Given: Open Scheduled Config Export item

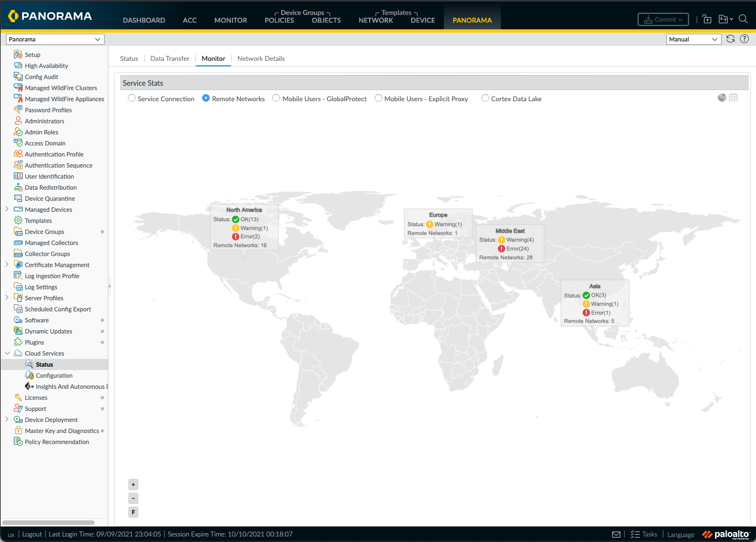Looking at the screenshot, I should coord(58,309).
